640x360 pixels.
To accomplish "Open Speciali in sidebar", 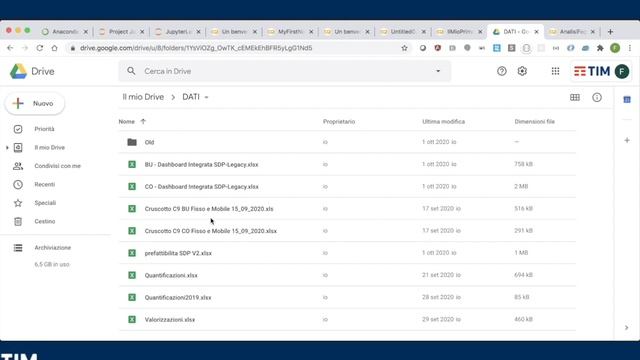I will (45, 203).
